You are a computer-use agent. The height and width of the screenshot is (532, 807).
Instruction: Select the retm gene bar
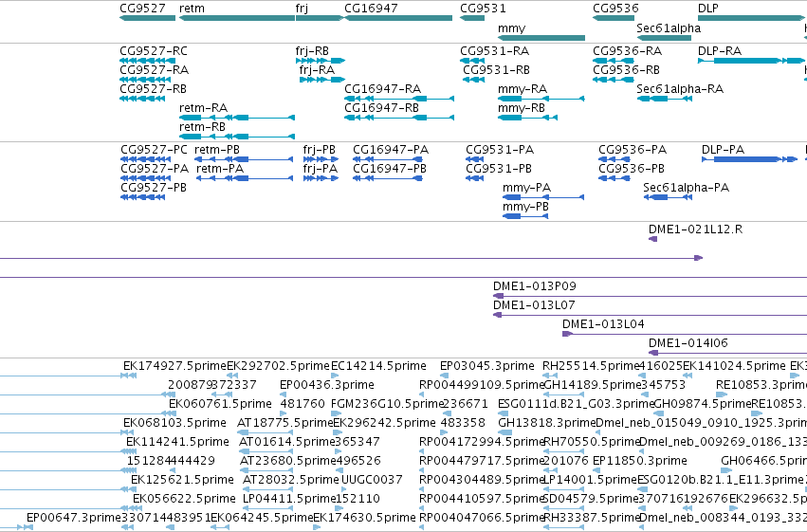pyautogui.click(x=237, y=19)
